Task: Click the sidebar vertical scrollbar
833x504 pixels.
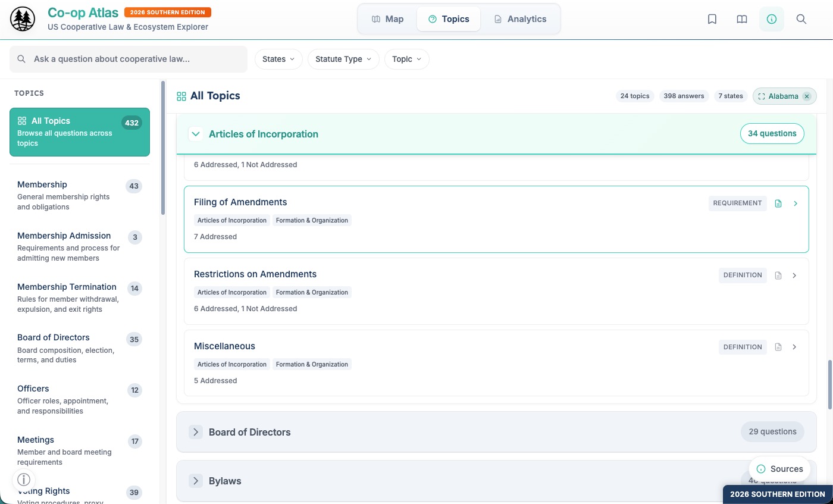Action: tap(164, 148)
